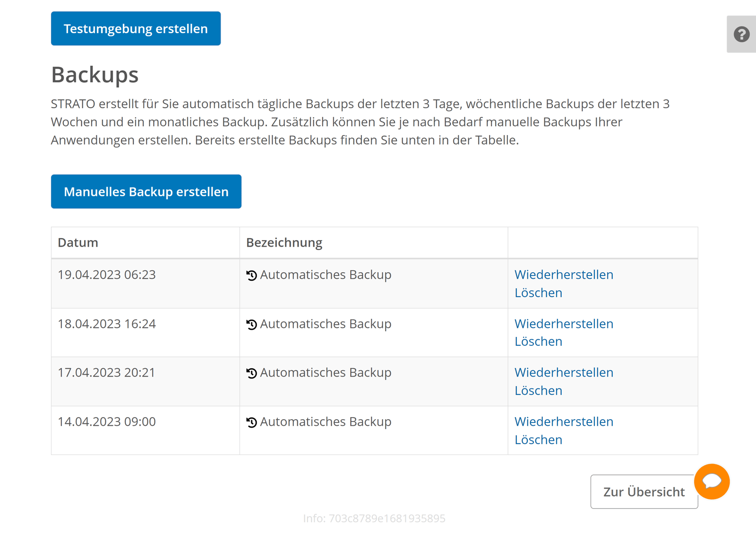Click backup history icon for 14.04.2023
756x559 pixels.
click(252, 422)
